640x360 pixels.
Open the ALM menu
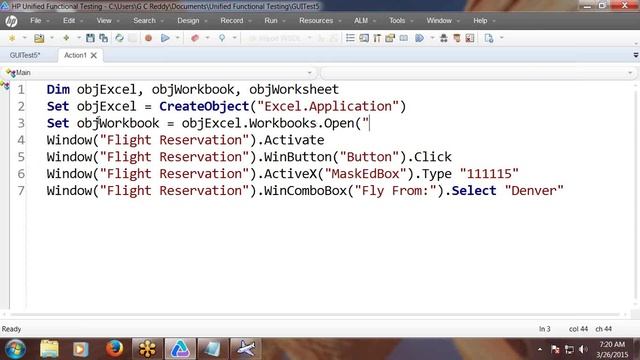(361, 20)
